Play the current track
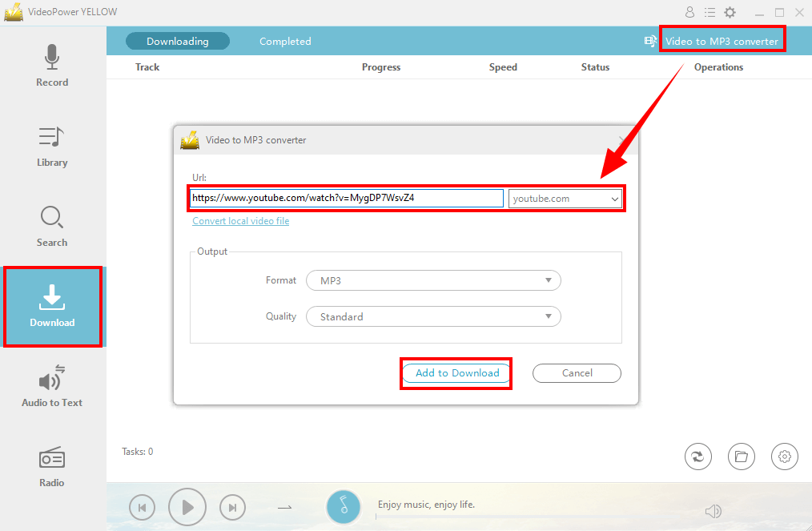This screenshot has height=531, width=812. click(187, 507)
